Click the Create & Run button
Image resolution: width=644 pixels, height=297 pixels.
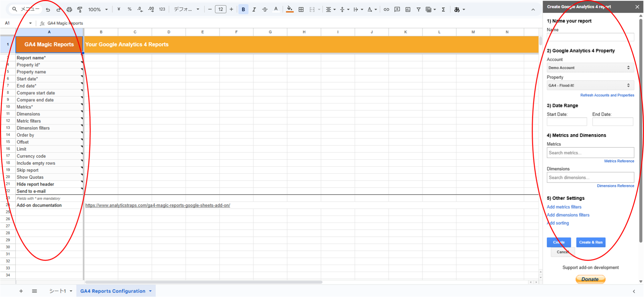591,242
